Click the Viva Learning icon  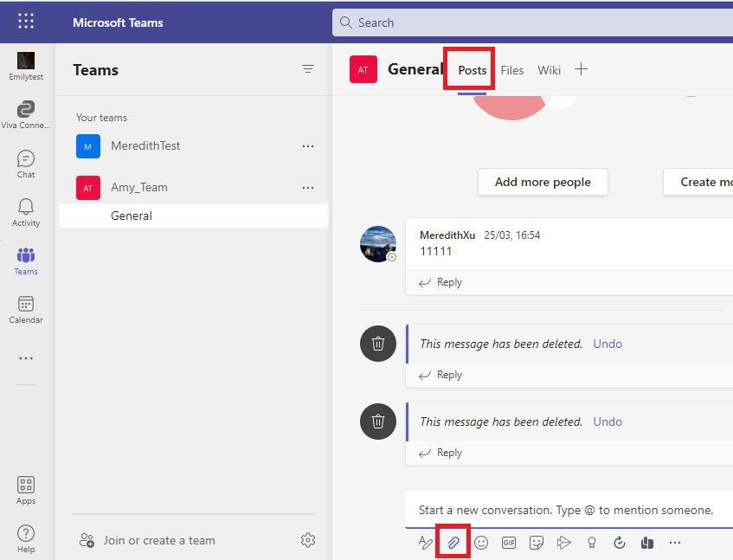tap(647, 543)
